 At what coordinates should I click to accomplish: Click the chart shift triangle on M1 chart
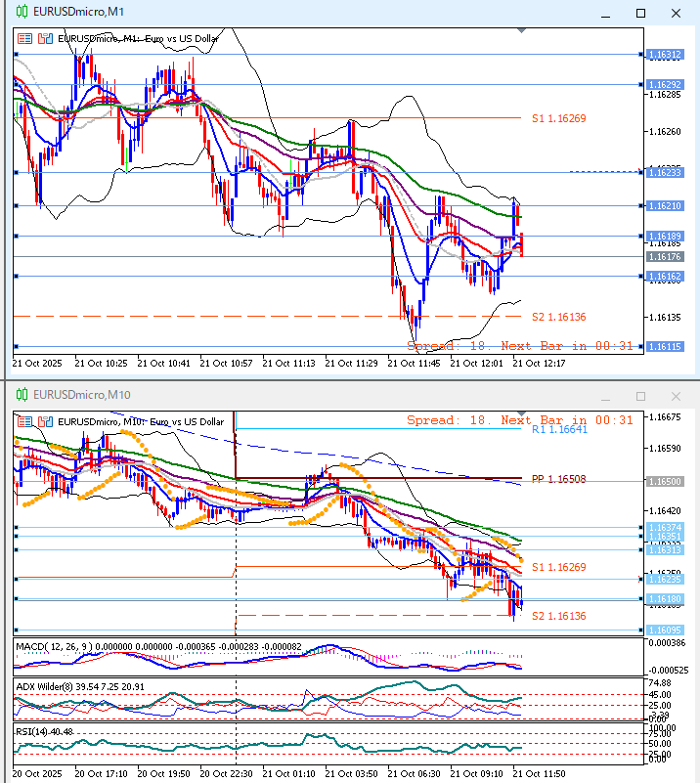tap(521, 32)
